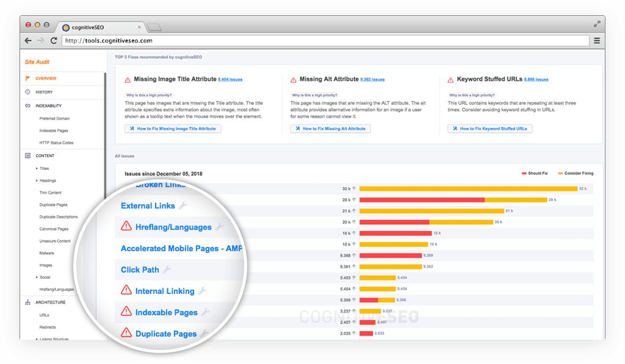The width and height of the screenshot is (625, 364).
Task: Click Missing Image Title warning triangle icon
Action: [128, 80]
